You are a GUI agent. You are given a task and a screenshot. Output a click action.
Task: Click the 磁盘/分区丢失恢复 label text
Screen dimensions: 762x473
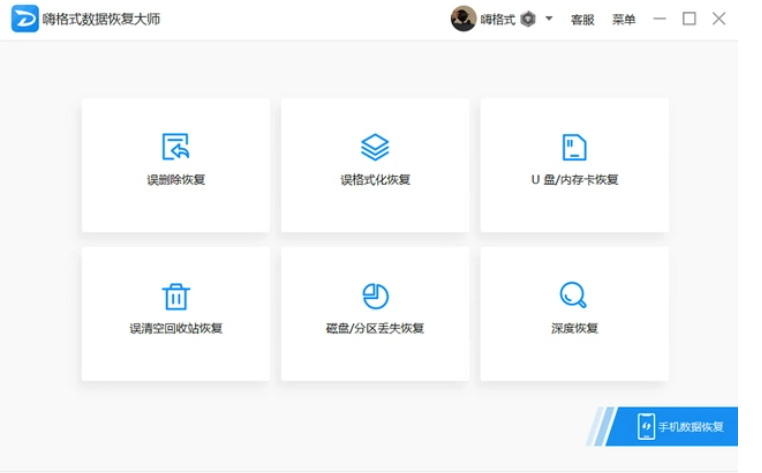pos(375,328)
